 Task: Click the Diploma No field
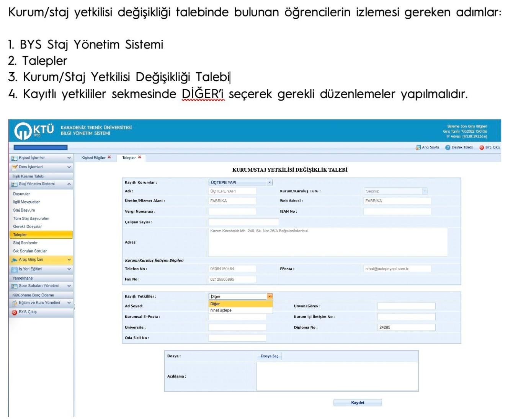406,327
